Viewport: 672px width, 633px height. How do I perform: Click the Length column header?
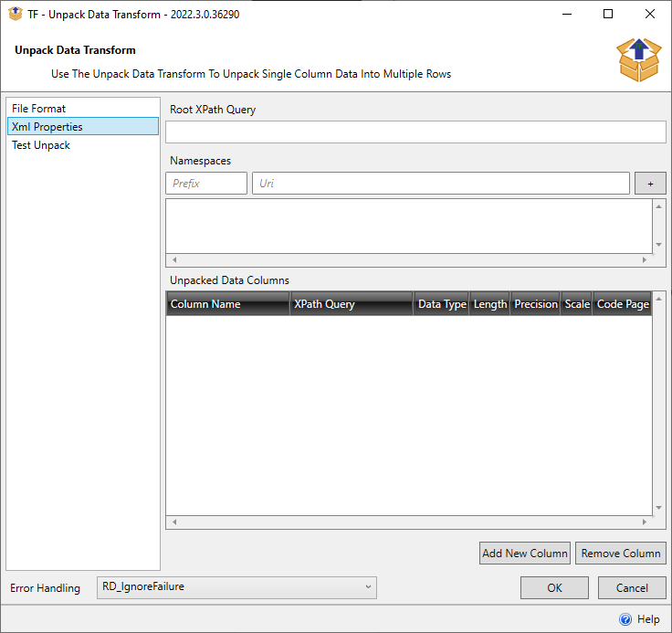(x=490, y=303)
